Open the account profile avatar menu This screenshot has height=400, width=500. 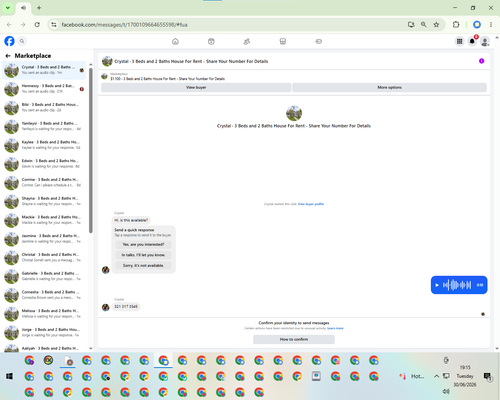[485, 41]
